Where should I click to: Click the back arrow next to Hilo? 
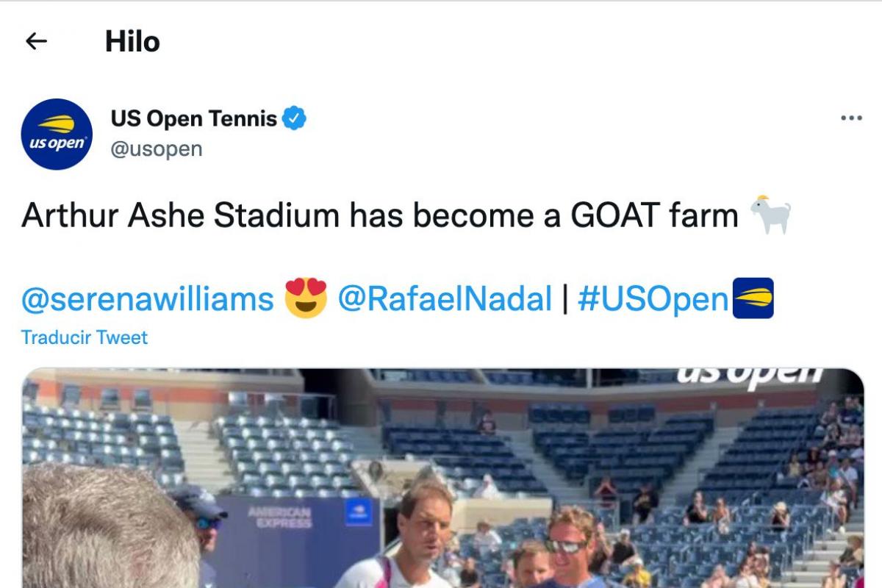tap(36, 41)
